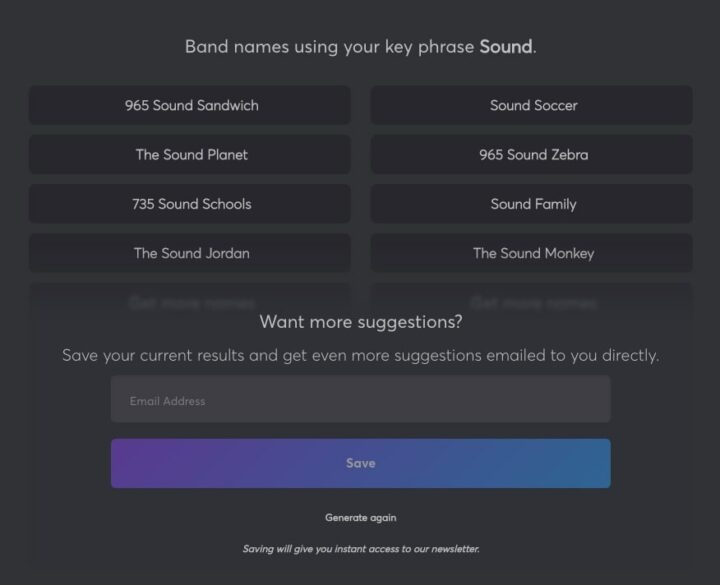
Task: Click the Generate again link
Action: (360, 518)
